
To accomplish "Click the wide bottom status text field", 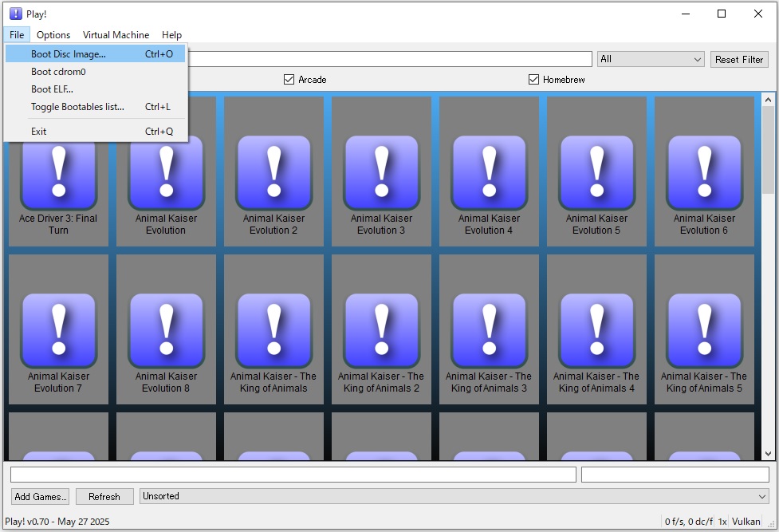I will coord(293,475).
